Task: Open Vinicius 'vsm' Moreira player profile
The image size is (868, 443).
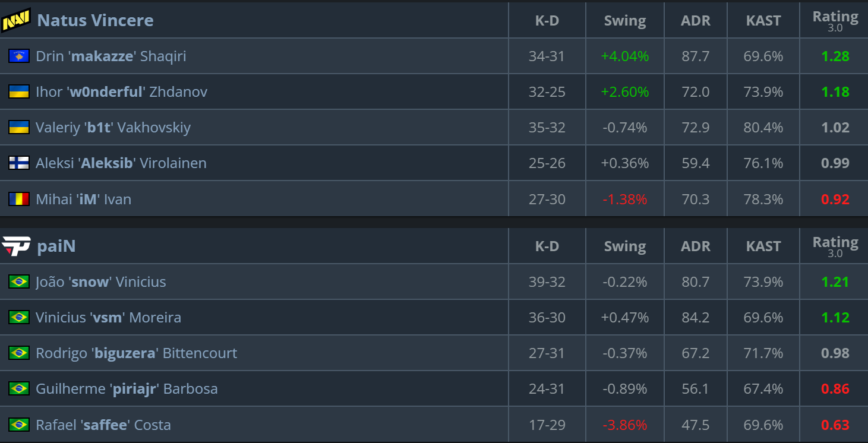Action: [108, 317]
